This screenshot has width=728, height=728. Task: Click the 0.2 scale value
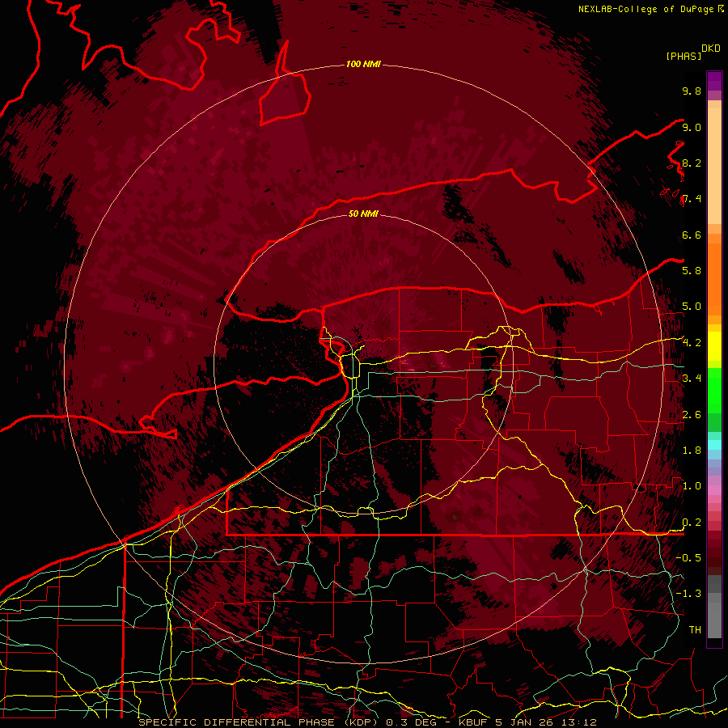pyautogui.click(x=692, y=523)
